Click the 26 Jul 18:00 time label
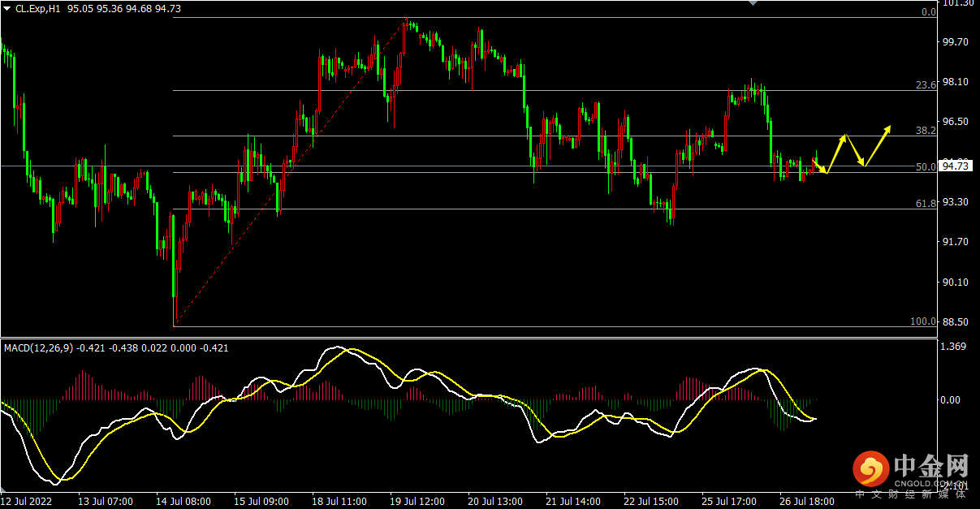This screenshot has height=509, width=980. coord(807,502)
